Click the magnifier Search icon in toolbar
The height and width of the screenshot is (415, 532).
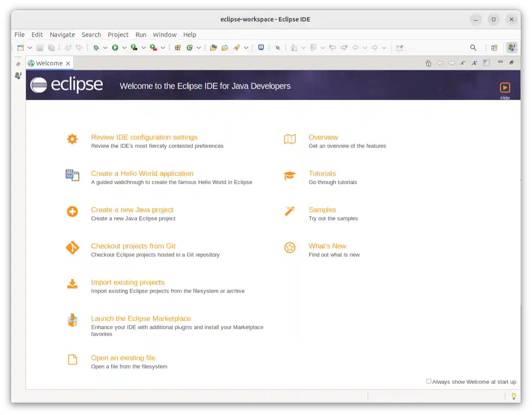[473, 48]
